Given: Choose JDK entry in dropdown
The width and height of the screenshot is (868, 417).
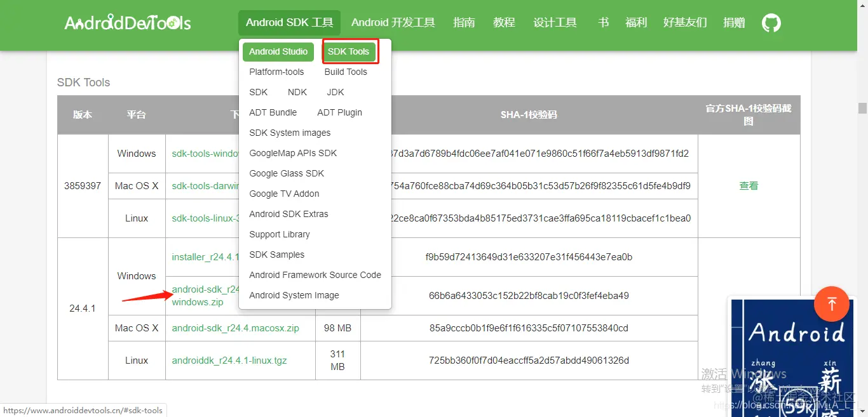Looking at the screenshot, I should (x=336, y=92).
